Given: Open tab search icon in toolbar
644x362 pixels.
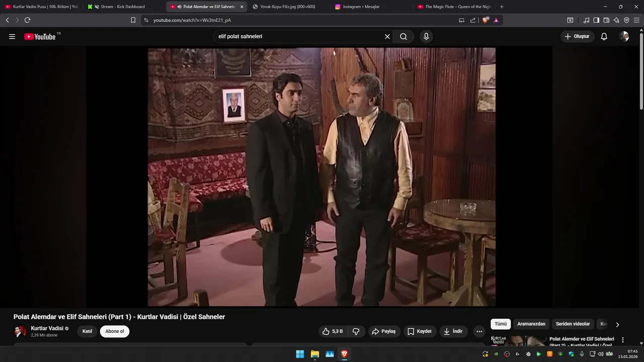Looking at the screenshot, I should [570, 20].
